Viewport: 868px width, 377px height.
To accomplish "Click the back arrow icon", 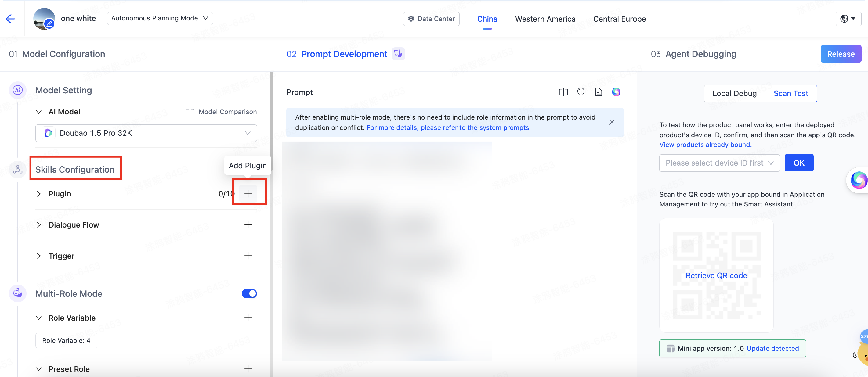I will (x=10, y=19).
